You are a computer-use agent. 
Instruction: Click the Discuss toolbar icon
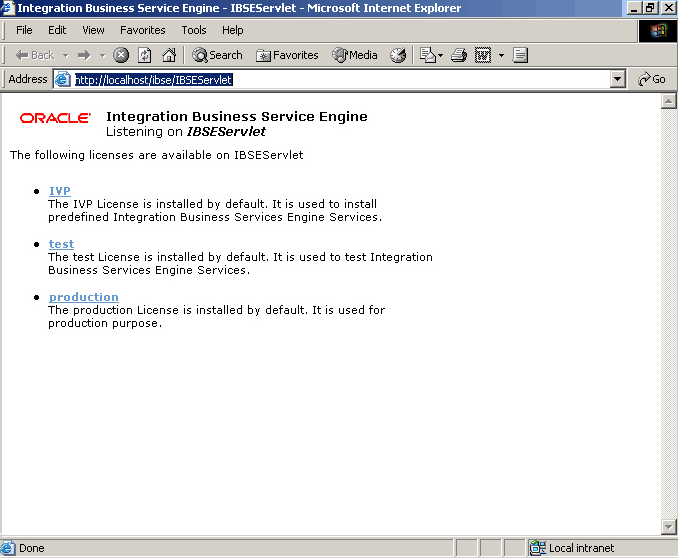point(520,55)
